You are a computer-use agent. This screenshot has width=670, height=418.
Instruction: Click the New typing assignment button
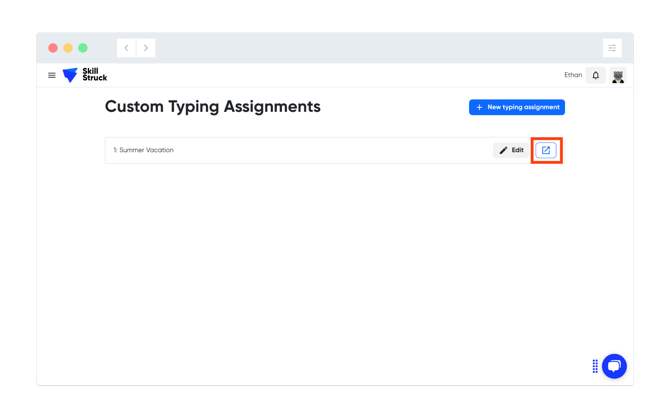click(517, 107)
